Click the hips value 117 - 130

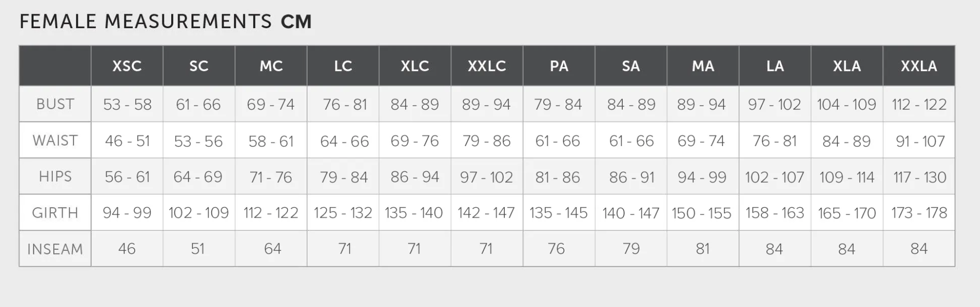tap(919, 177)
